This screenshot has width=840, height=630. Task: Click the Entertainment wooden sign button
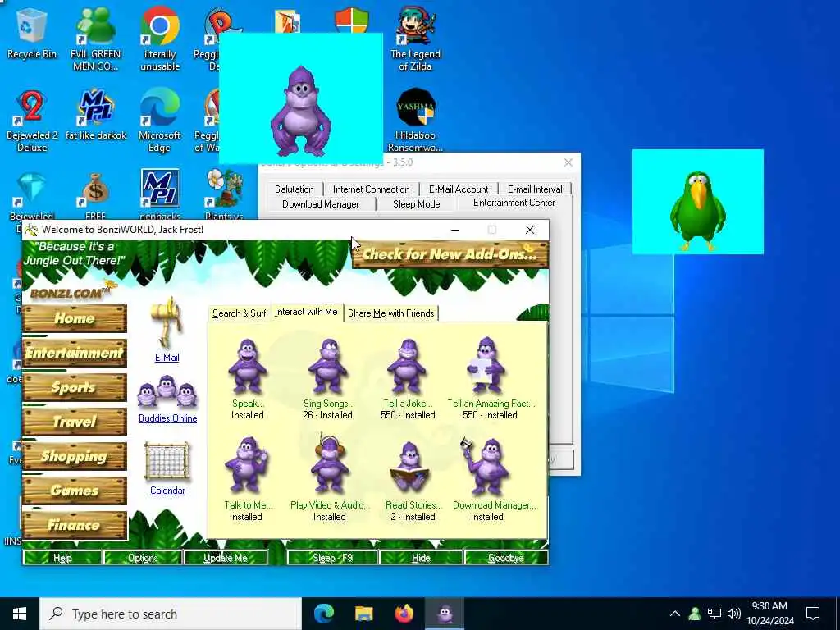click(75, 353)
